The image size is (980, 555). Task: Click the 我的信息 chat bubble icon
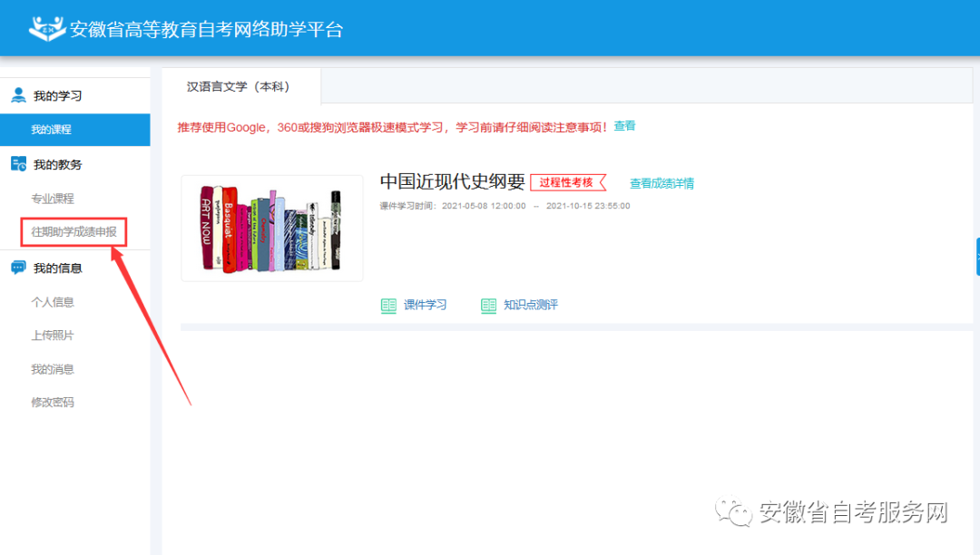18,268
